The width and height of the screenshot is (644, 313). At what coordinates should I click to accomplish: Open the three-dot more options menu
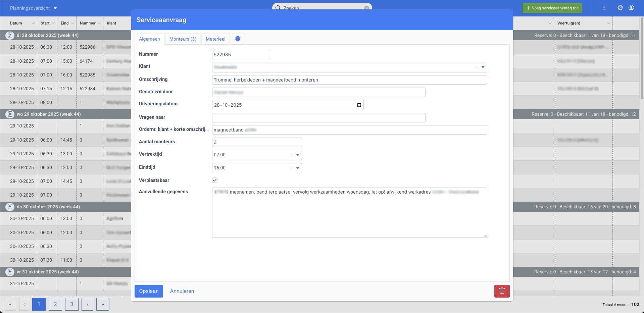[604, 8]
